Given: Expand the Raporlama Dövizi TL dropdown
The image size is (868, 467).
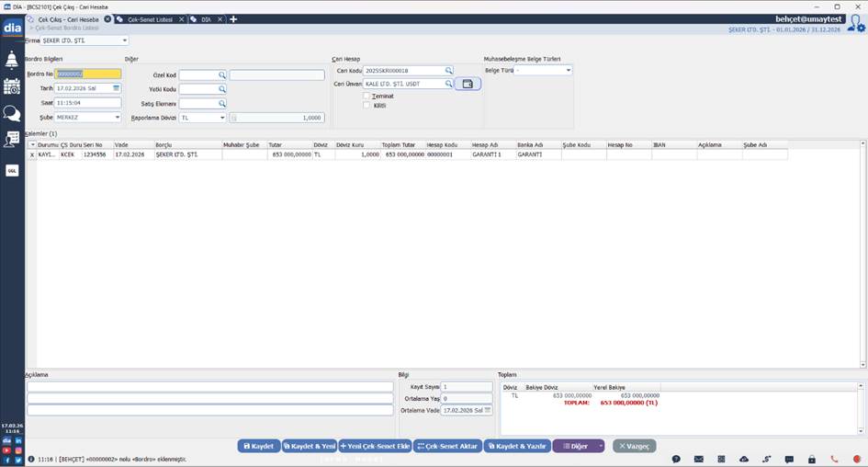Looking at the screenshot, I should coord(222,118).
